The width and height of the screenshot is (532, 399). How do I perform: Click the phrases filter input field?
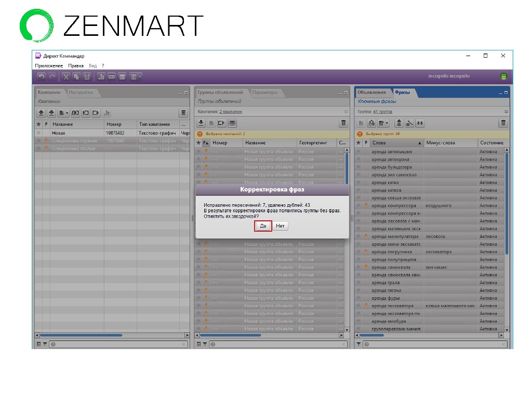435,344
